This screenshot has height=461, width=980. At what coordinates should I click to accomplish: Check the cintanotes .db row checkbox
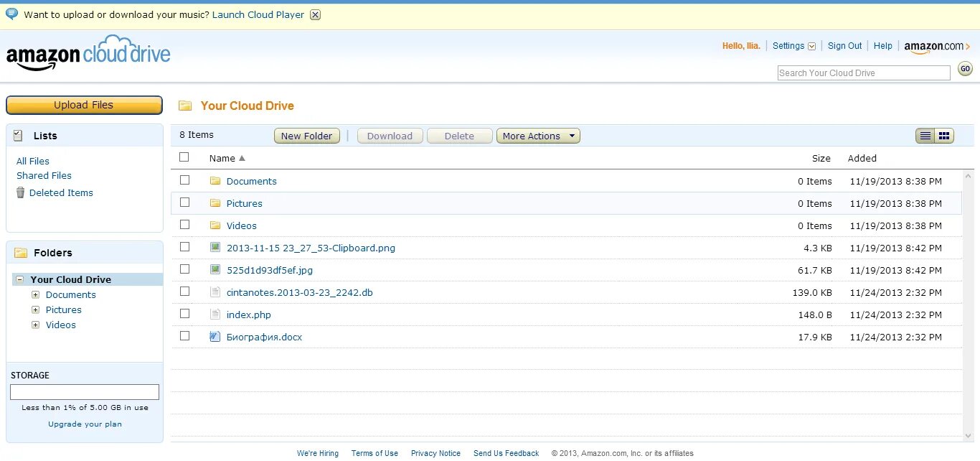pos(184,292)
